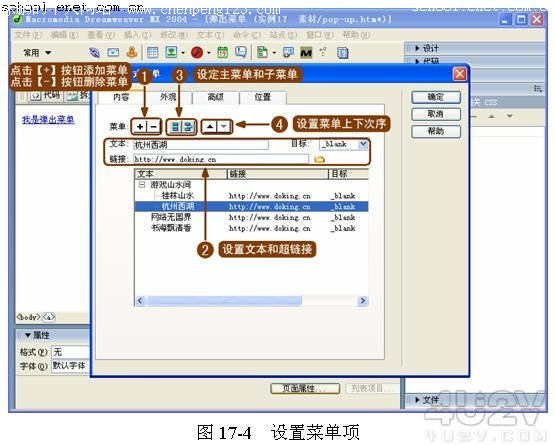This screenshot has height=445, width=555.
Task: Click the Email Link envelope icon
Action: tap(113, 53)
